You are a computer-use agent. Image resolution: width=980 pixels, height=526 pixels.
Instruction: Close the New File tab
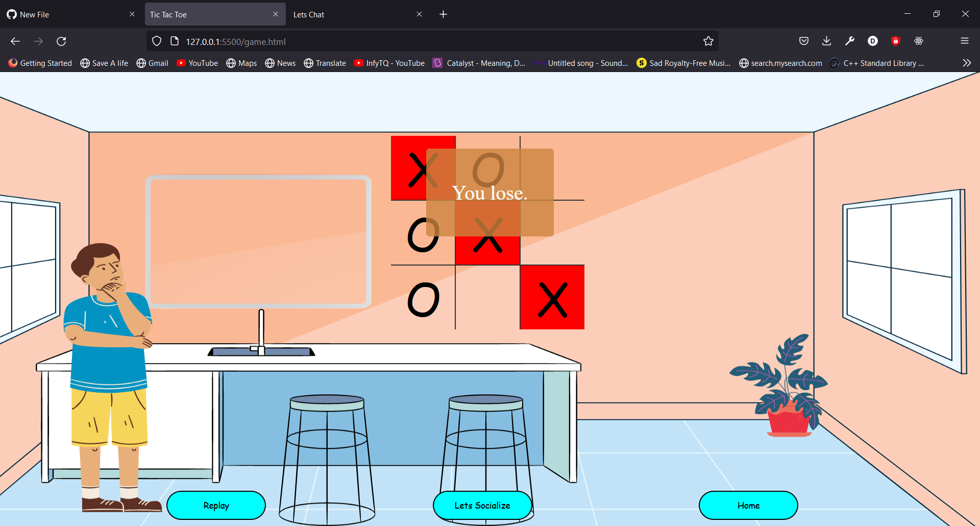point(132,14)
